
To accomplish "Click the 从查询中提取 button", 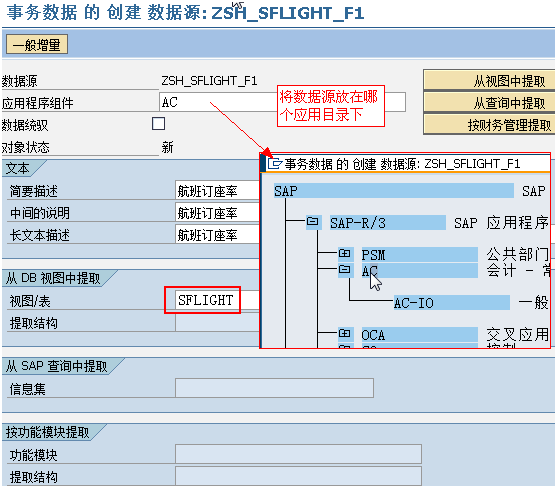I will [x=489, y=102].
